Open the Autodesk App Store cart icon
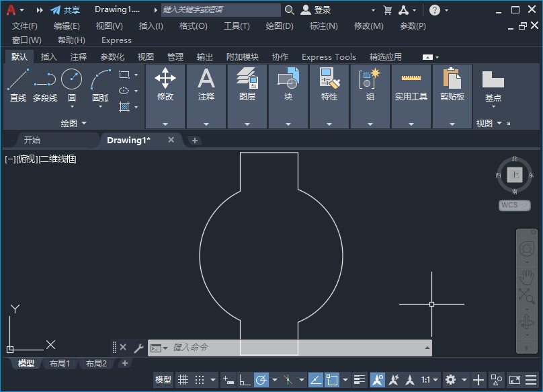Viewport: 543px width, 392px height. pyautogui.click(x=388, y=10)
